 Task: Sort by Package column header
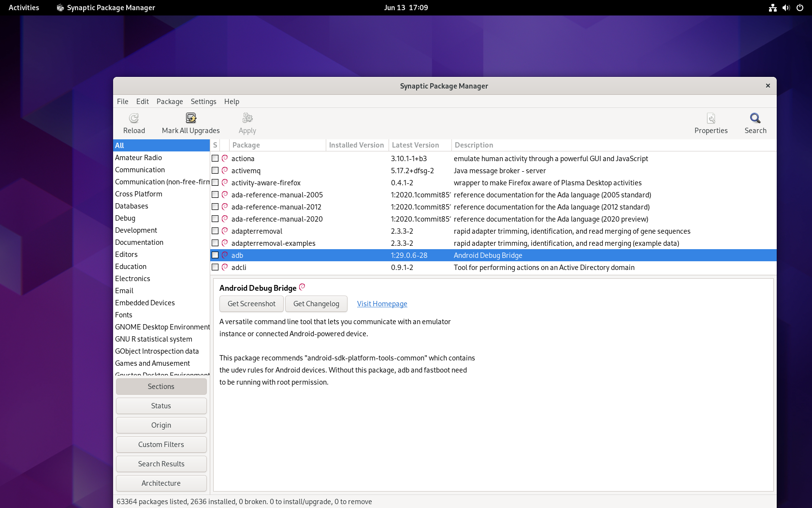pyautogui.click(x=277, y=145)
